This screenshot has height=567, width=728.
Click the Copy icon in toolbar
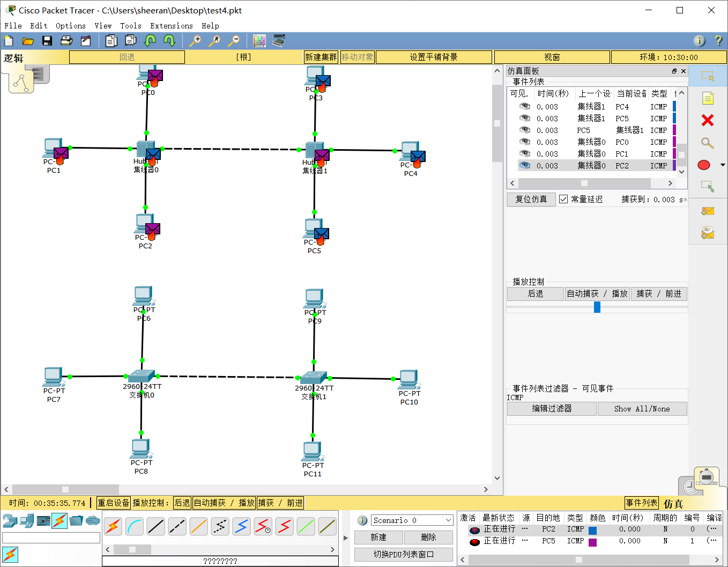112,41
